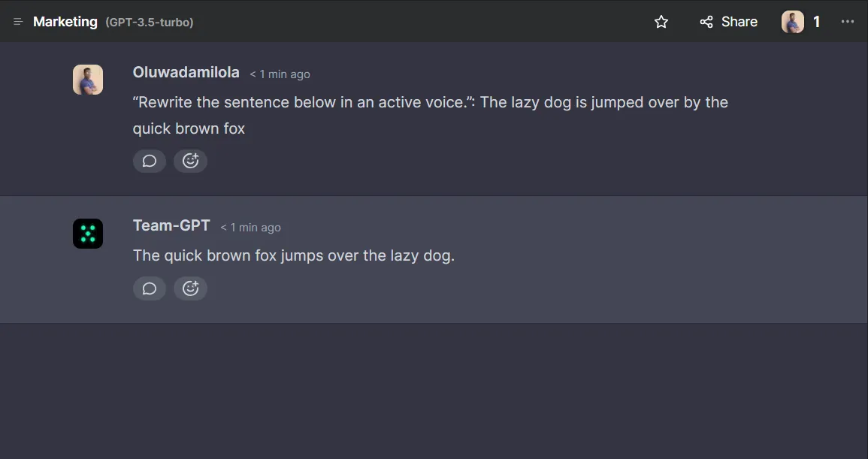Viewport: 868px width, 459px height.
Task: Click Oluwadamilola's profile picture
Action: click(x=88, y=79)
